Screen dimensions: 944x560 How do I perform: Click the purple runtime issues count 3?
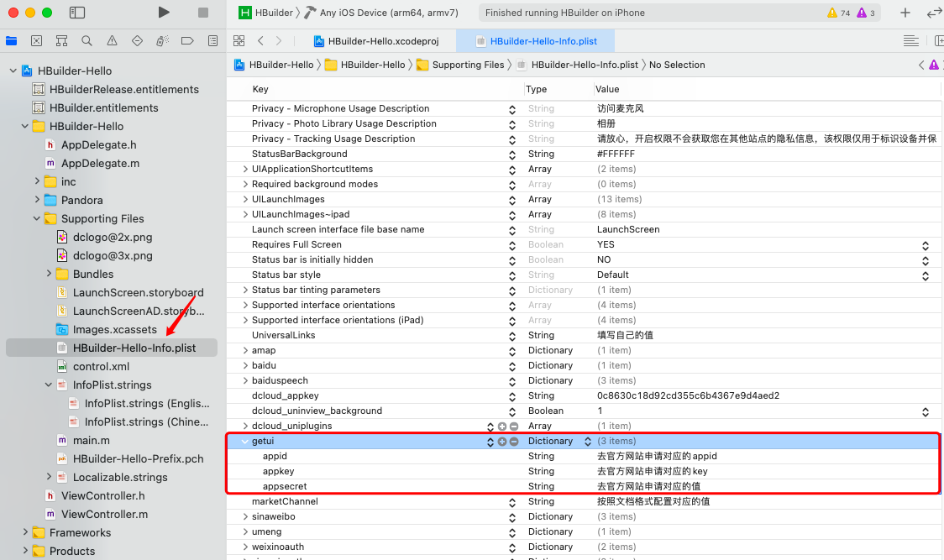click(x=867, y=13)
